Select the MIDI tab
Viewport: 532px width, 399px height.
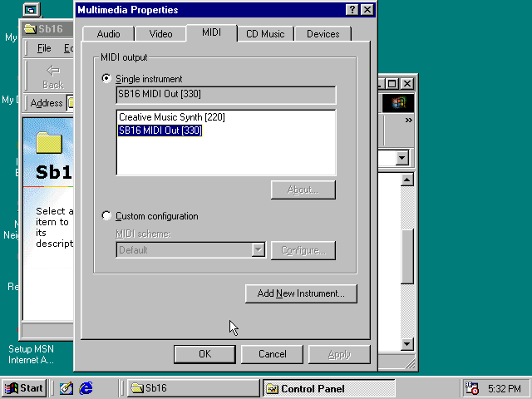(x=211, y=32)
